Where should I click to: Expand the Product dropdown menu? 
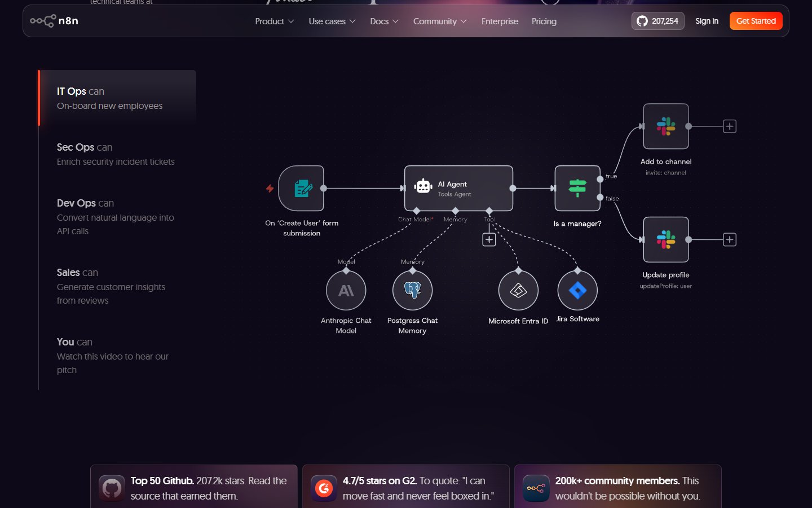point(275,21)
